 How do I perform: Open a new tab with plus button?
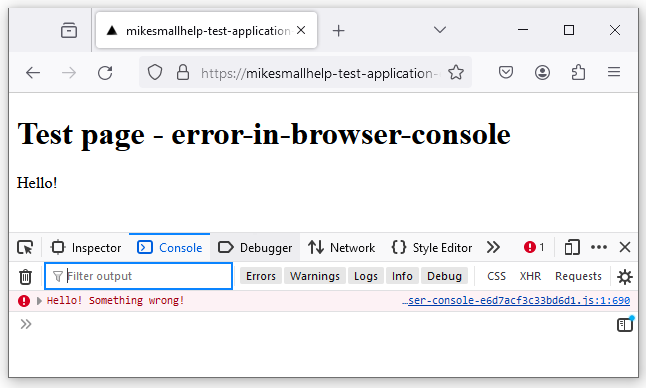(338, 30)
